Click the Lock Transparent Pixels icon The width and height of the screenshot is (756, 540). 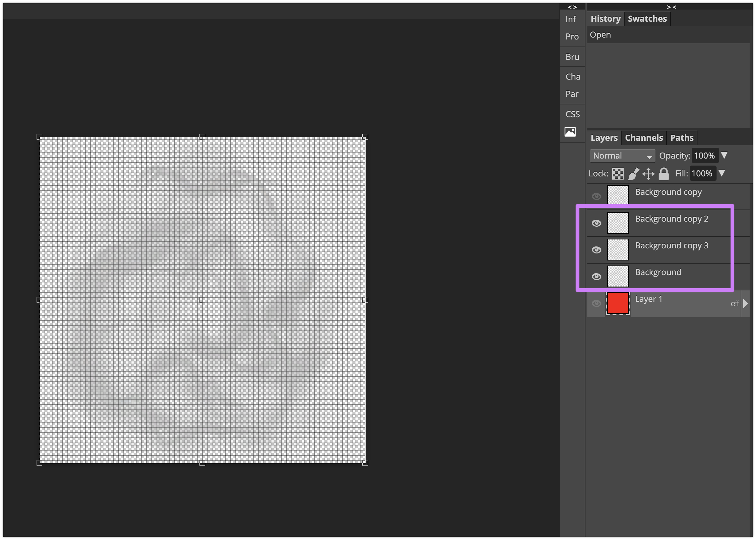(617, 173)
